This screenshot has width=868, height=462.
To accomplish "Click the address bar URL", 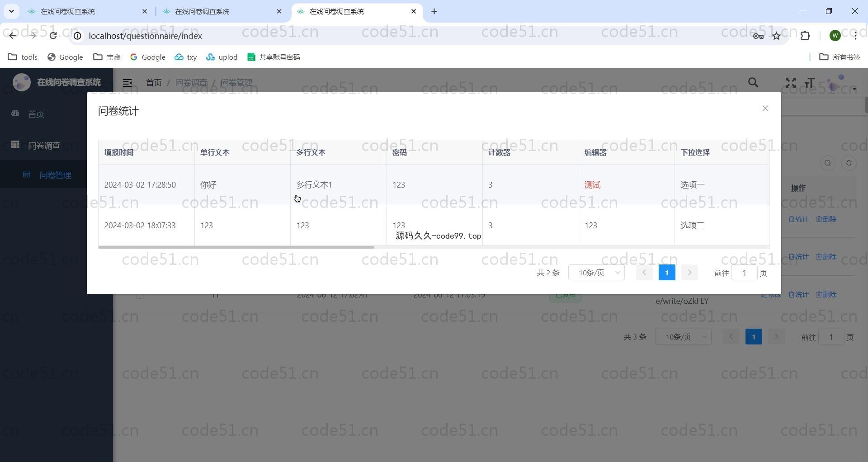I will (x=146, y=36).
